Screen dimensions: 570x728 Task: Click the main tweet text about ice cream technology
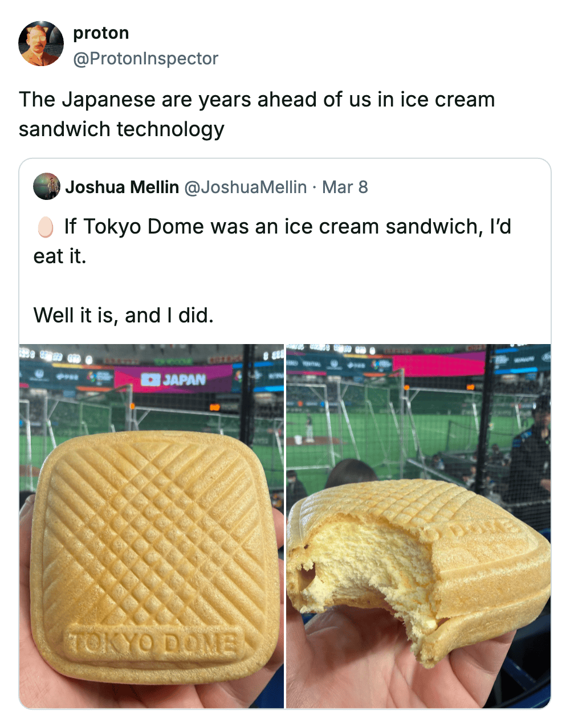coord(256,114)
